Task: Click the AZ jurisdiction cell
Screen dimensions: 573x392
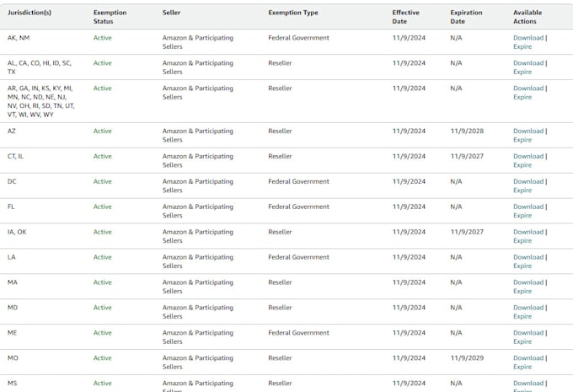Action: pos(12,131)
